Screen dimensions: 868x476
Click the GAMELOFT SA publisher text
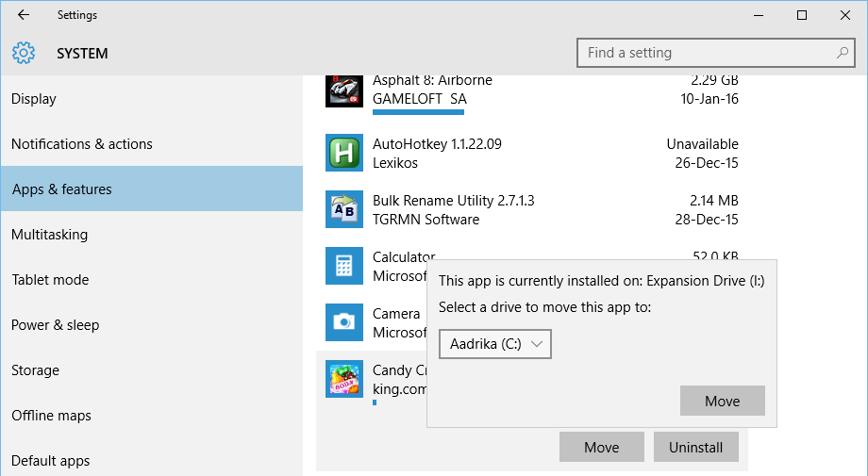pos(420,99)
